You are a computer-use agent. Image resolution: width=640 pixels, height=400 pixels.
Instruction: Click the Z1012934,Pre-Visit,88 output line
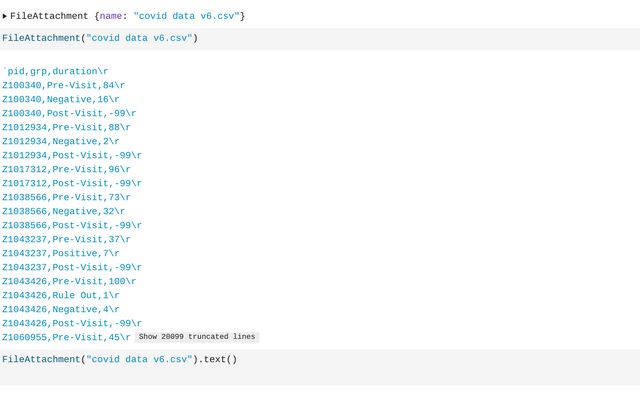[66, 128]
